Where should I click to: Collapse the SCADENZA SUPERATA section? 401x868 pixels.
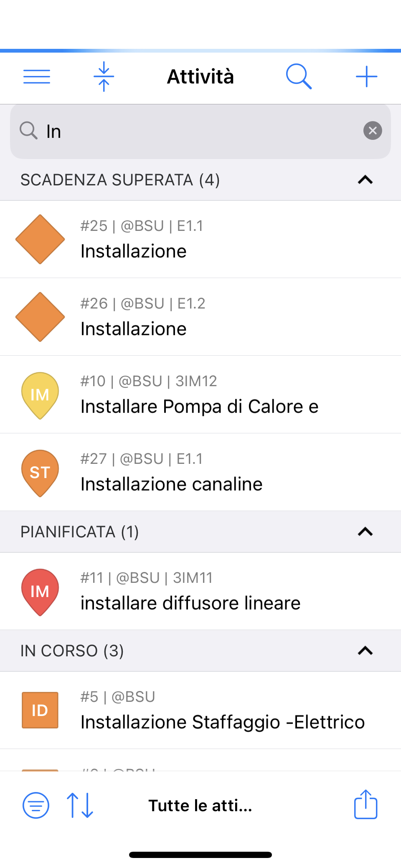tap(365, 180)
